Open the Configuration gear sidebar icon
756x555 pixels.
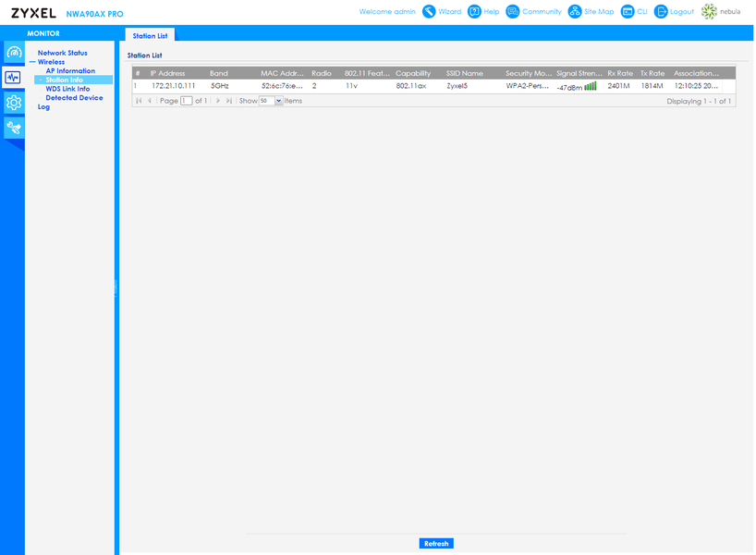click(x=14, y=103)
